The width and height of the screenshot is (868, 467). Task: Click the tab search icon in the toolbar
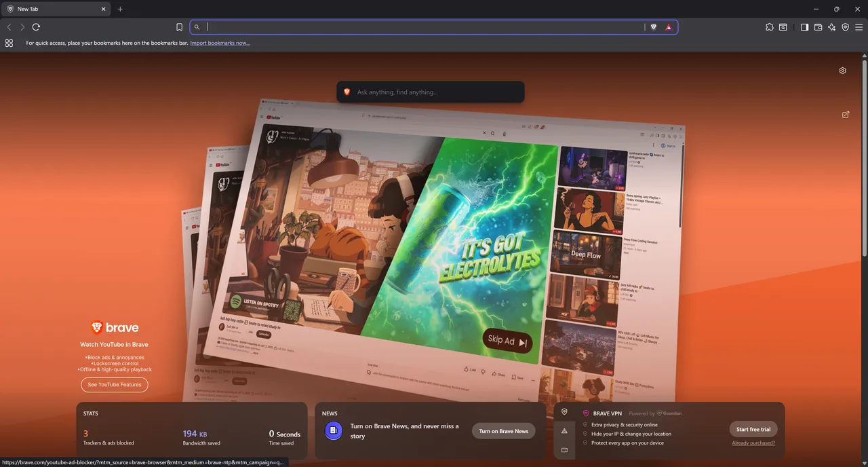(x=783, y=27)
